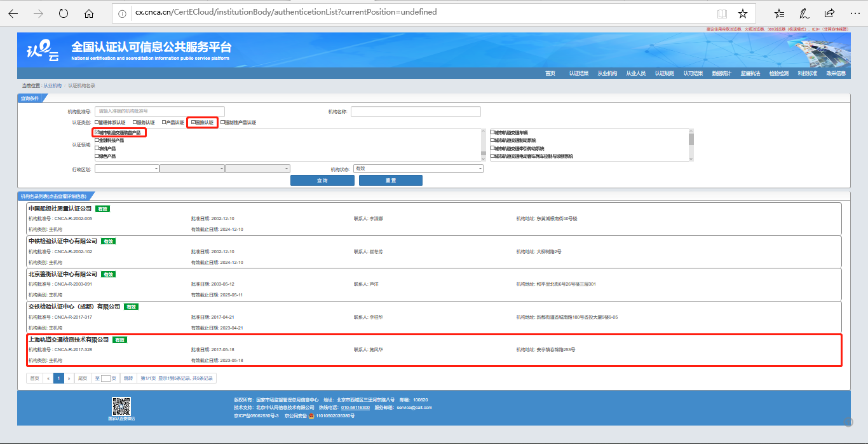Open 从业人员 in the navigation bar
This screenshot has width=868, height=444.
click(x=636, y=73)
